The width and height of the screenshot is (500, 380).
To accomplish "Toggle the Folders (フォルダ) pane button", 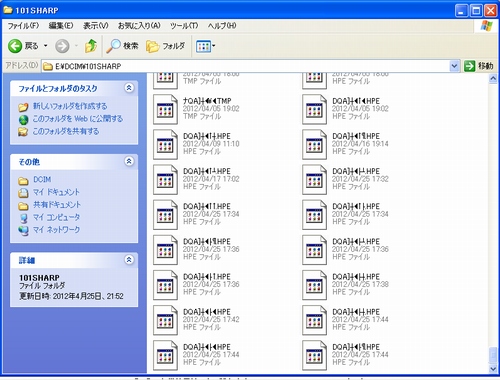I will [x=165, y=46].
